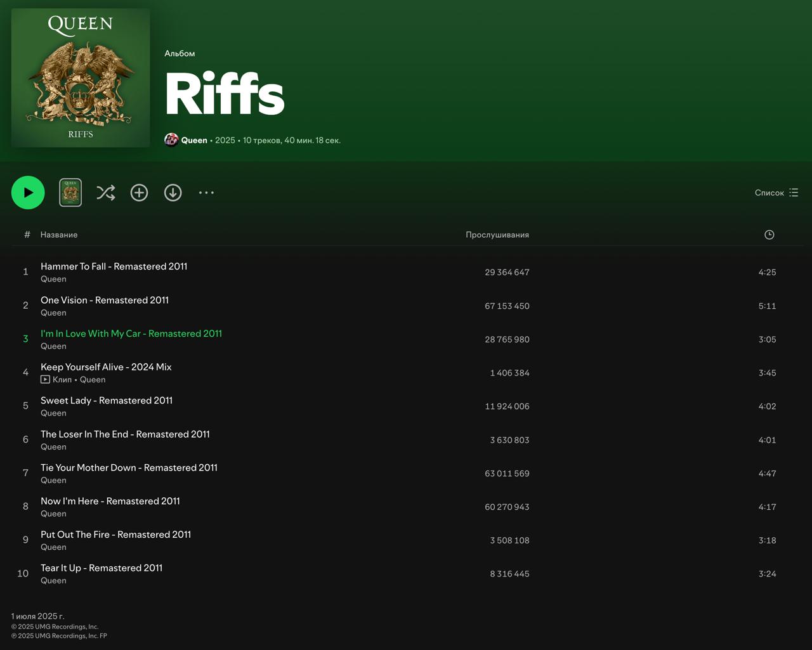
Task: Open the Queen artist link in header
Action: (194, 140)
